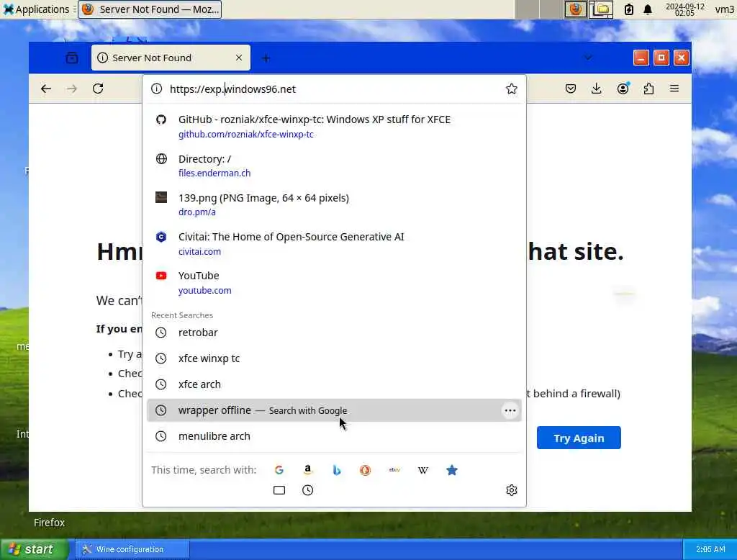
Task: Open search settings gear icon
Action: point(512,490)
